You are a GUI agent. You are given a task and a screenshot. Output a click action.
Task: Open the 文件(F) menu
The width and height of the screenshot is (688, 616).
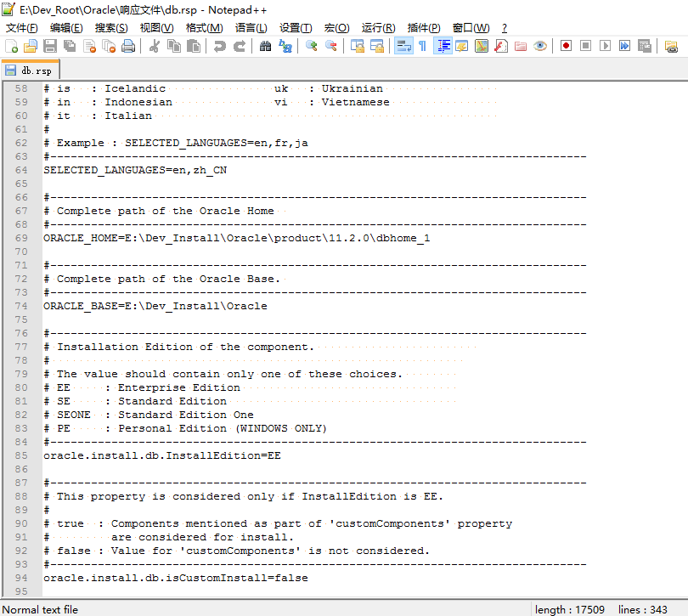(21, 28)
